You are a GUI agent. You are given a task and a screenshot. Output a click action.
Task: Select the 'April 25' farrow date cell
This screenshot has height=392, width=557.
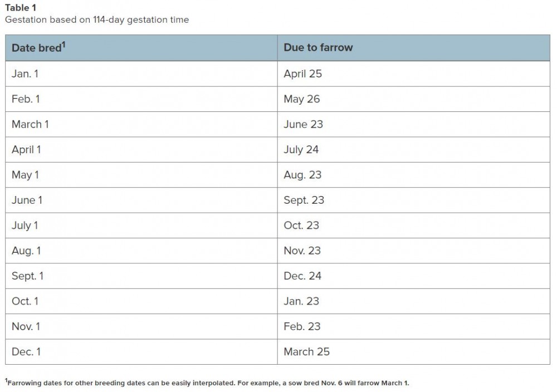(x=413, y=74)
